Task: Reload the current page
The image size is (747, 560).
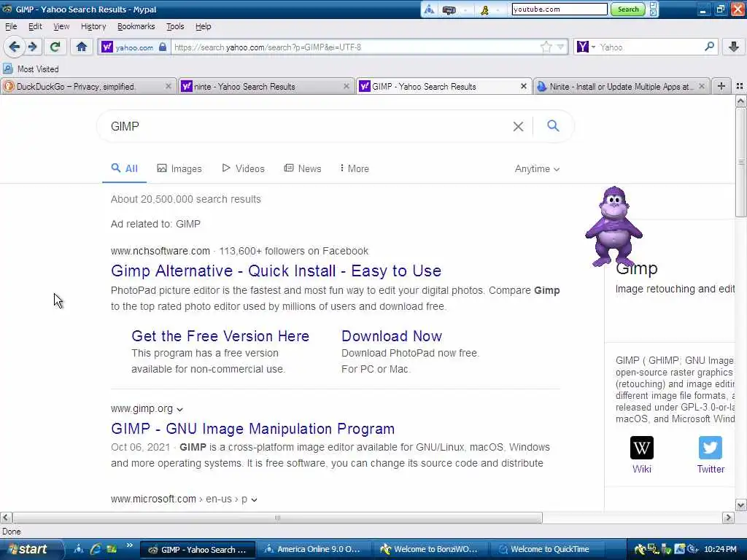Action: (x=55, y=47)
